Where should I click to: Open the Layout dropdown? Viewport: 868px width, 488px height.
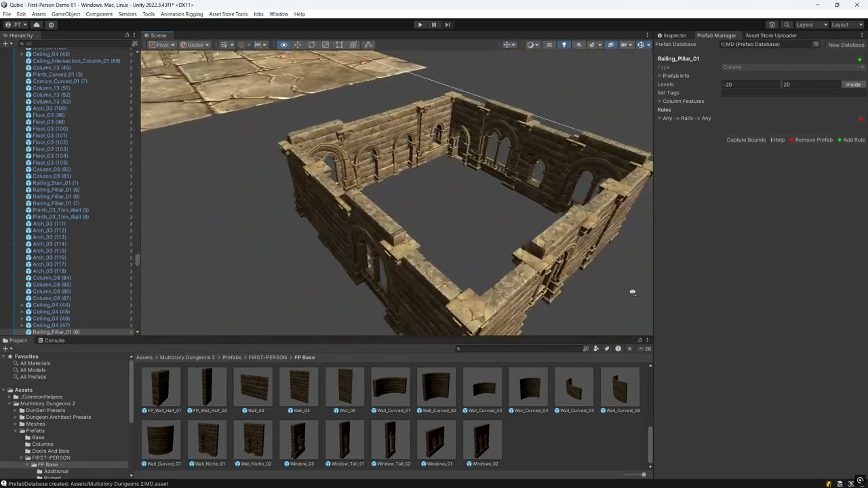click(x=846, y=24)
